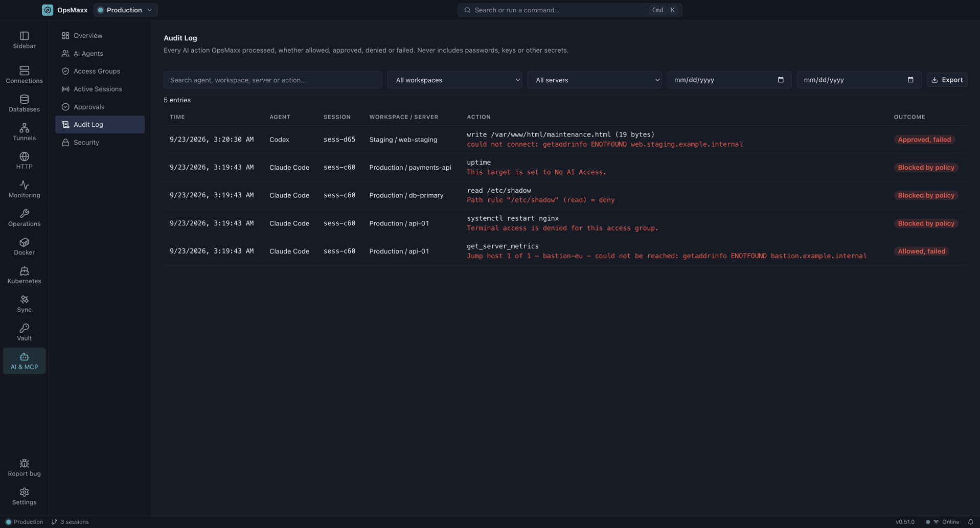Go to AI Agents page

pyautogui.click(x=100, y=54)
